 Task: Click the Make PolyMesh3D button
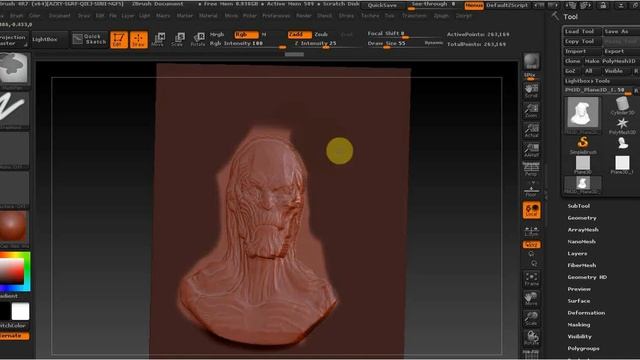pyautogui.click(x=610, y=61)
